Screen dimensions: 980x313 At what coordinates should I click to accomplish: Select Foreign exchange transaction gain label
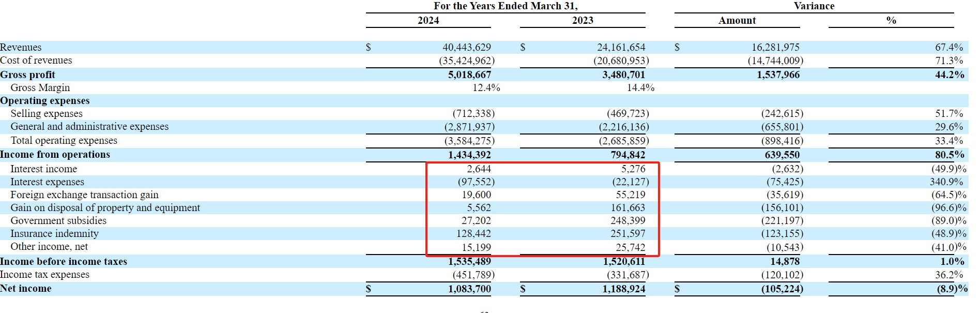pos(84,195)
